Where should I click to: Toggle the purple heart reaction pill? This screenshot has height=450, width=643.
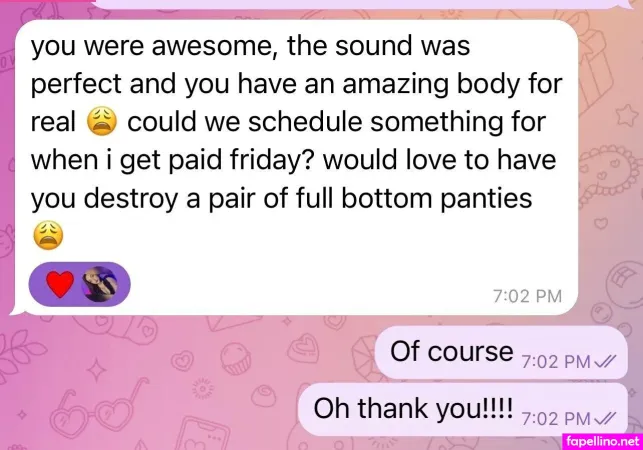[x=80, y=284]
